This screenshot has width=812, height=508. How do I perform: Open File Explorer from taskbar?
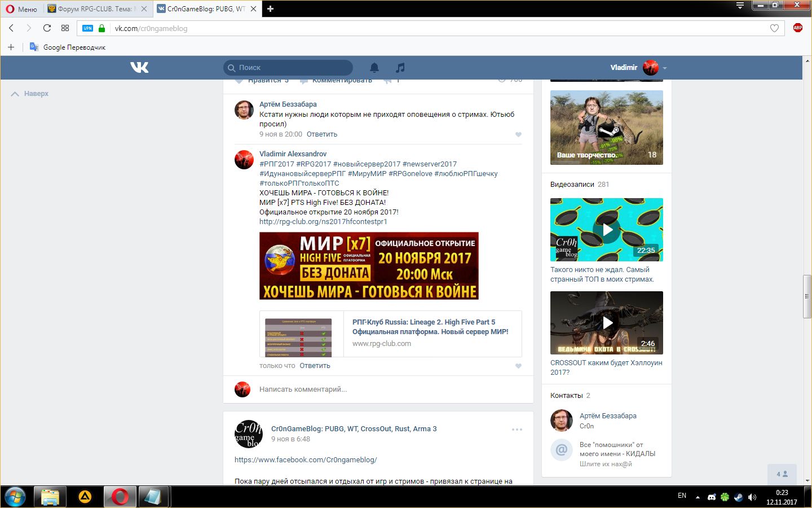click(50, 497)
